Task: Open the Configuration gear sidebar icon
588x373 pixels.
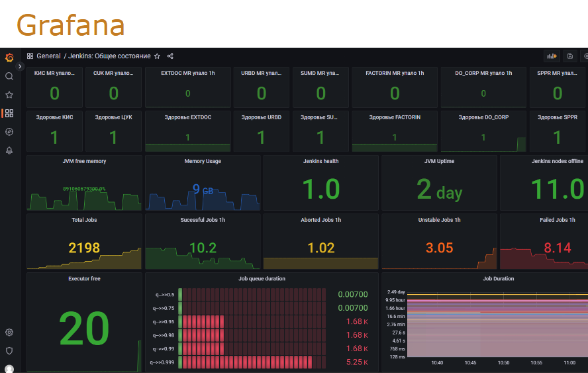Action: click(9, 332)
